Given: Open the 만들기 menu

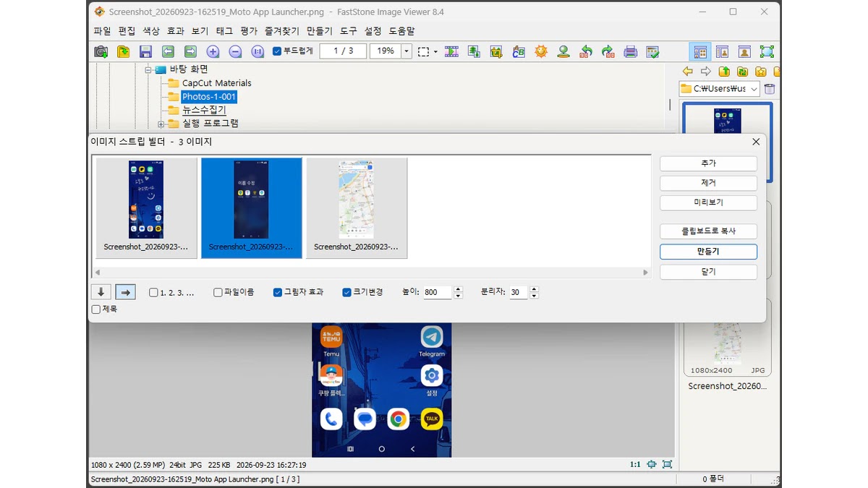Looking at the screenshot, I should [320, 31].
